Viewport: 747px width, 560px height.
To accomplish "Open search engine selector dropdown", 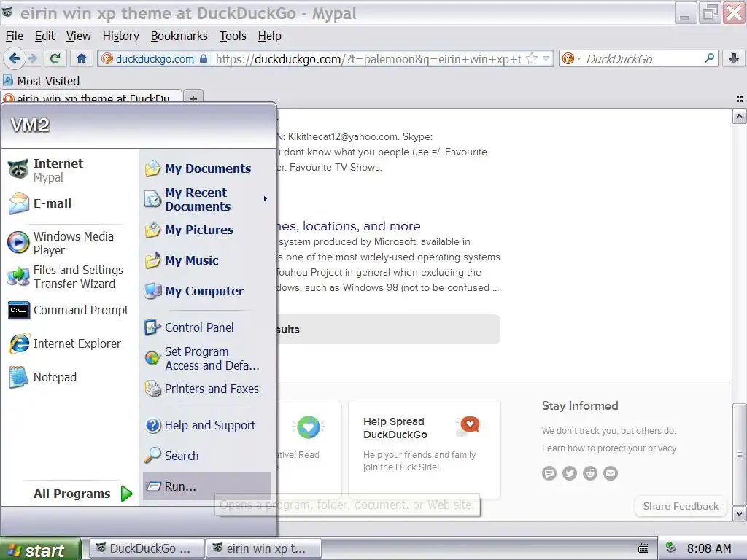I will coord(570,58).
